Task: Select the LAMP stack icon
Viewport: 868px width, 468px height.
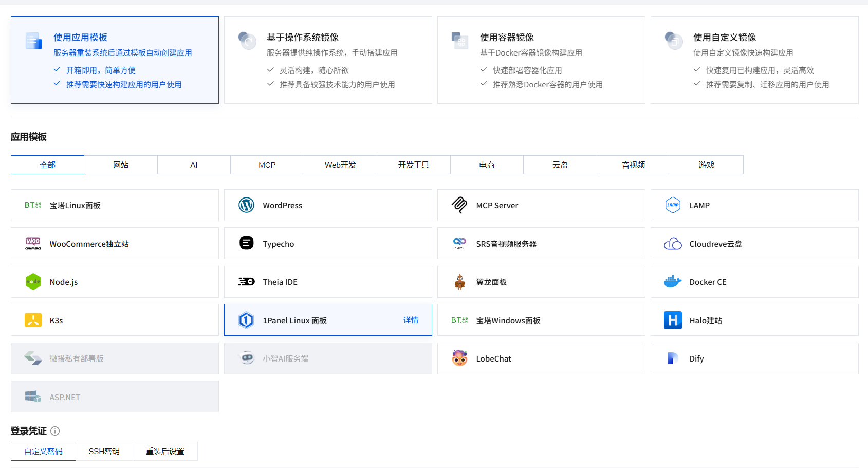Action: tap(672, 205)
